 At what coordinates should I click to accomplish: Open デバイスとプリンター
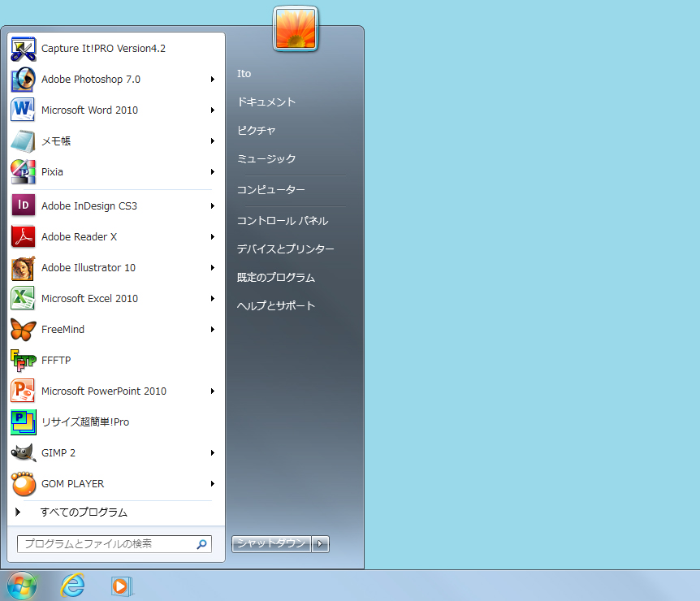pos(285,249)
